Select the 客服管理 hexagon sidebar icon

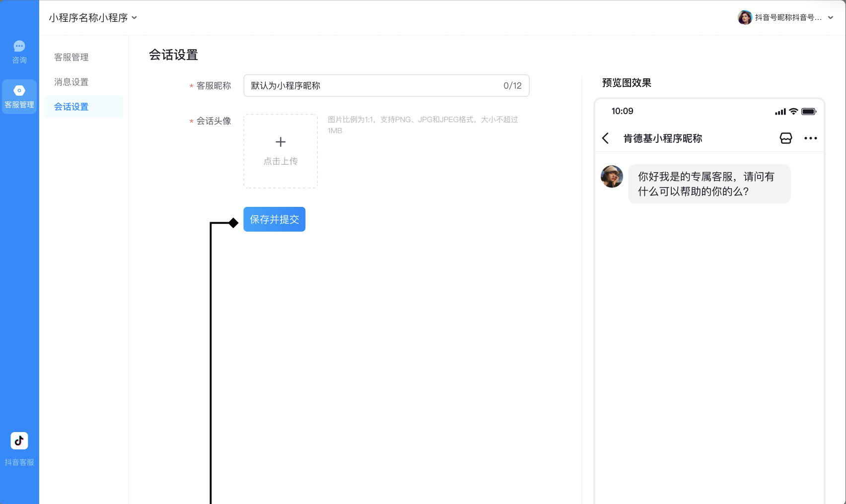tap(19, 91)
